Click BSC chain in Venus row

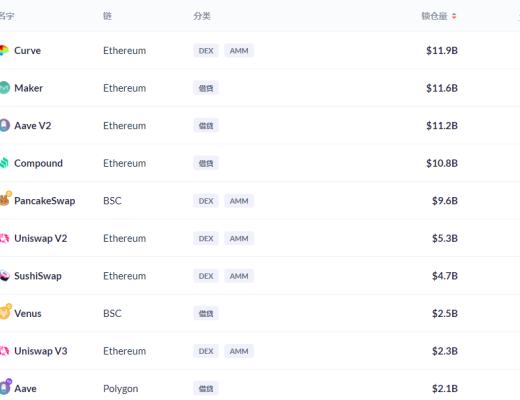click(112, 313)
